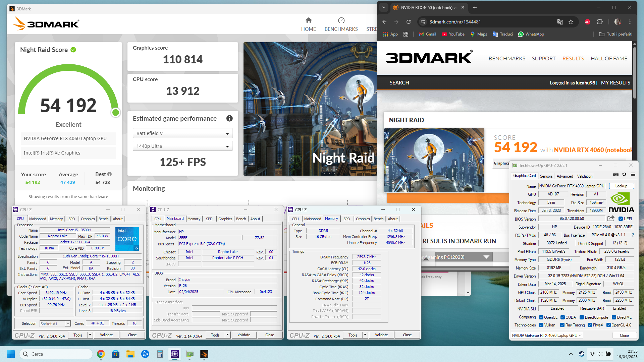The width and height of the screenshot is (644, 362).
Task: Open the 1440p Ultra resolution dropdown
Action: tap(182, 146)
